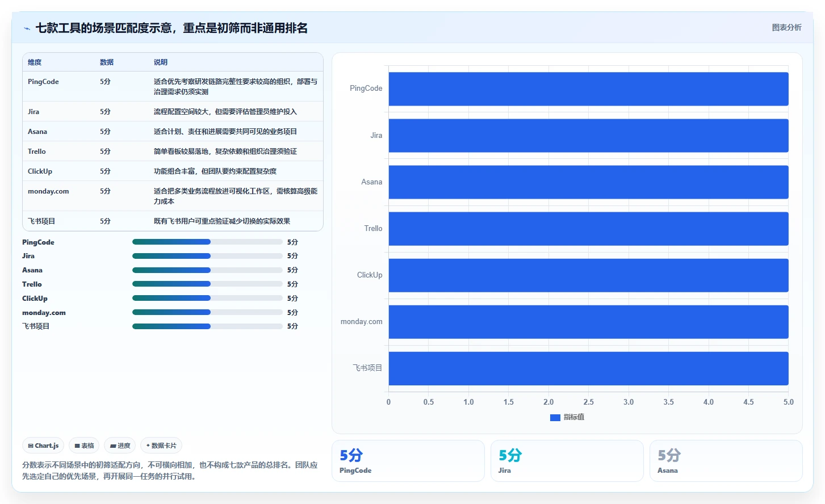This screenshot has height=504, width=825.
Task: Click the Asana progress bar
Action: click(207, 270)
